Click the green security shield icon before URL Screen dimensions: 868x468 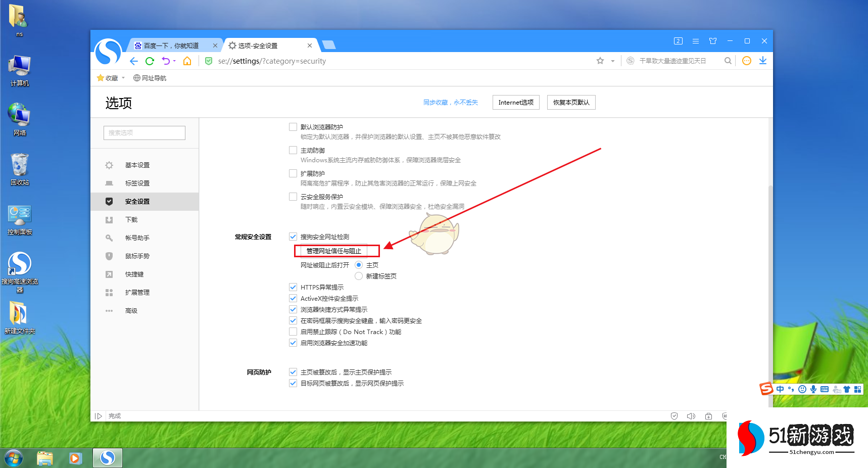tap(208, 61)
